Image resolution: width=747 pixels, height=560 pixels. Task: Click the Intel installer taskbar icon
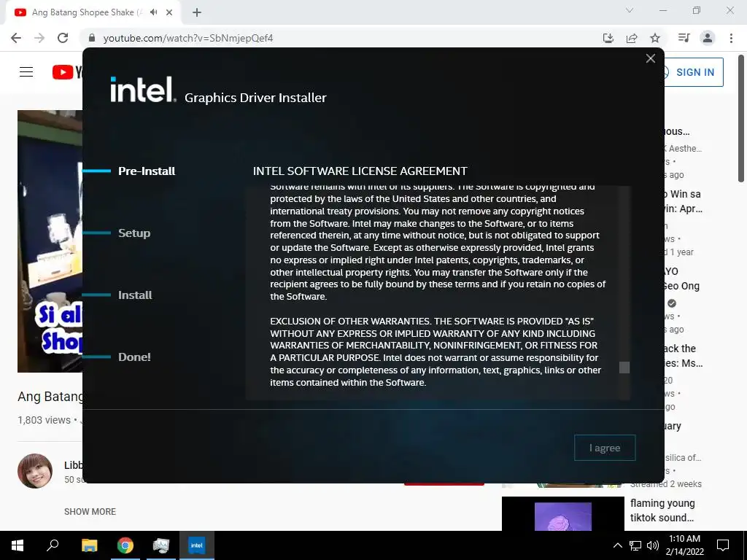[197, 545]
